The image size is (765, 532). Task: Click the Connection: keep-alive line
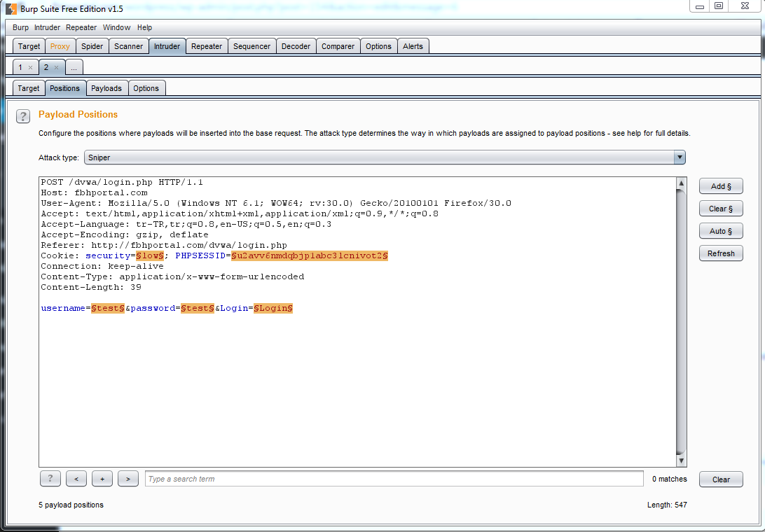102,266
